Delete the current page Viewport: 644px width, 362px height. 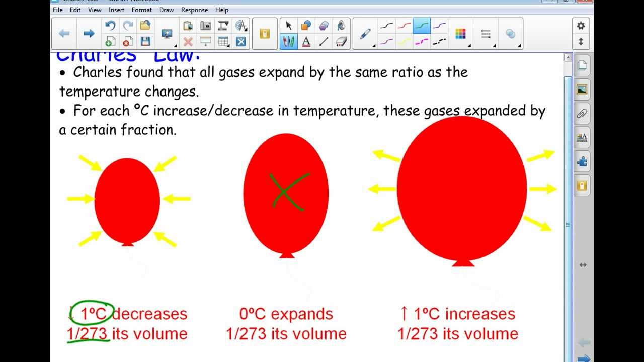pyautogui.click(x=128, y=42)
